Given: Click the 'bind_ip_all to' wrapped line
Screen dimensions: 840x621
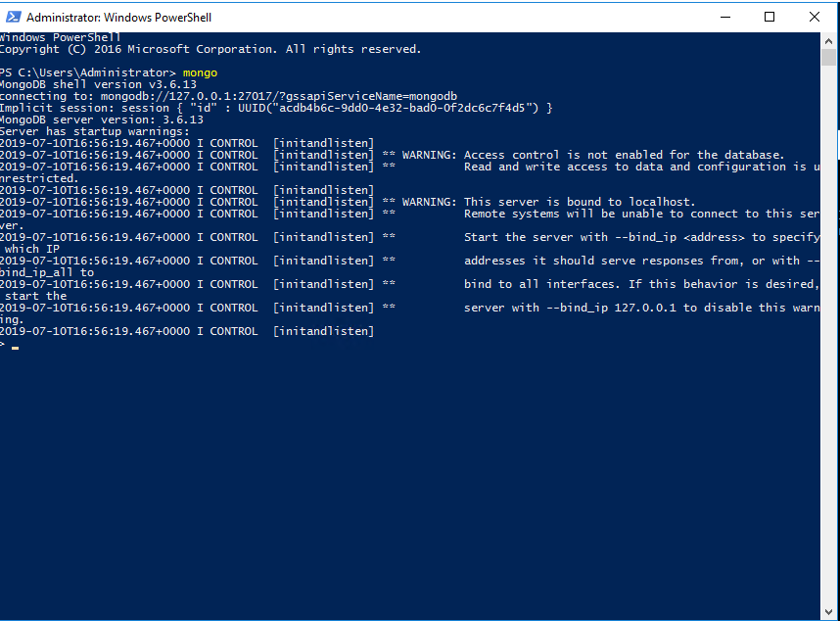Looking at the screenshot, I should coord(47,273).
